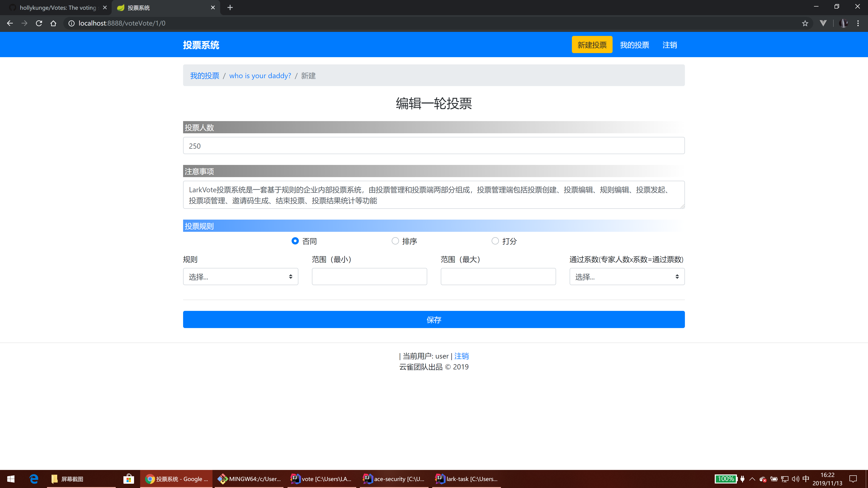The image size is (868, 488).
Task: Click the browser forward arrow
Action: (24, 23)
